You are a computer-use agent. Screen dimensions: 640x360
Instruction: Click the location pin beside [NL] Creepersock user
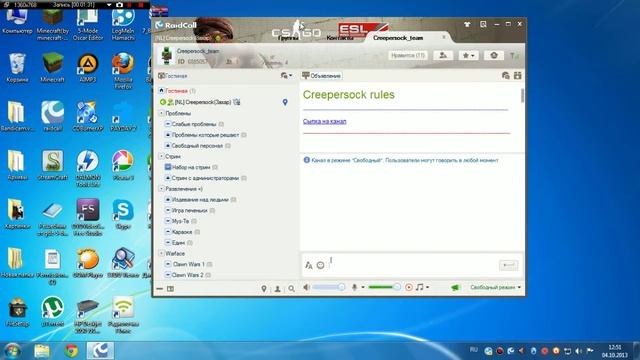285,102
